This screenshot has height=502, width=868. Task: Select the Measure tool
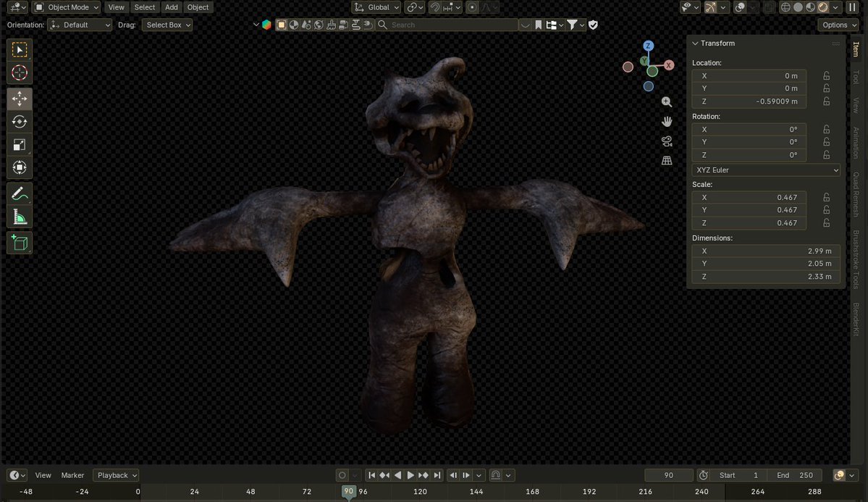(x=20, y=217)
